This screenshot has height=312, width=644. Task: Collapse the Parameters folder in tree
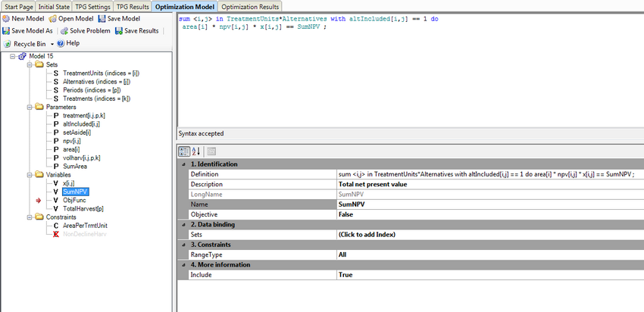coord(30,107)
